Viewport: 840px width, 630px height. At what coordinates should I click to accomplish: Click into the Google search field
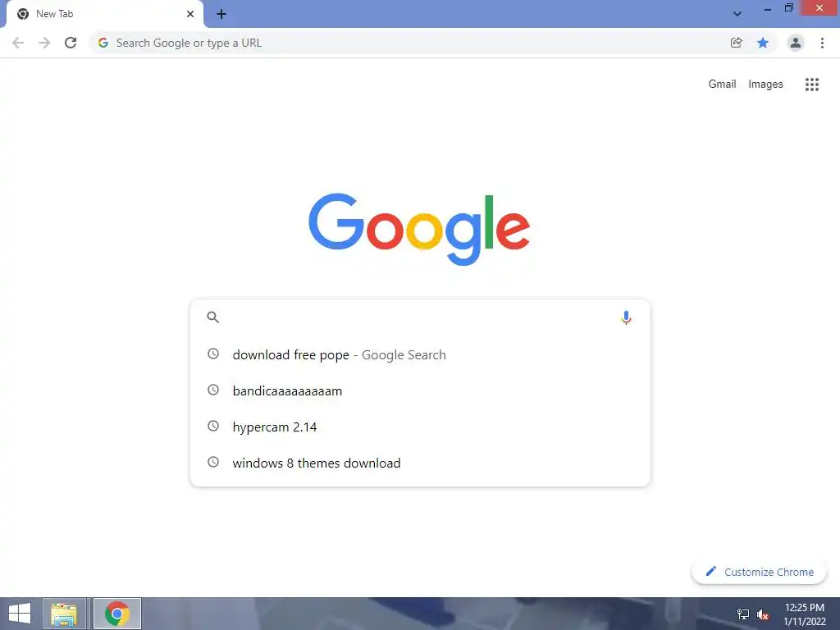tap(421, 317)
